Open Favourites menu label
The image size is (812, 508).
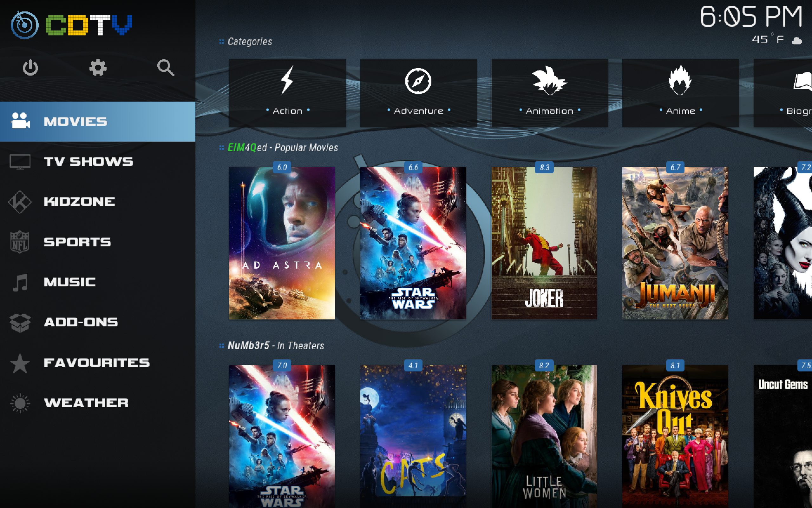(x=97, y=363)
